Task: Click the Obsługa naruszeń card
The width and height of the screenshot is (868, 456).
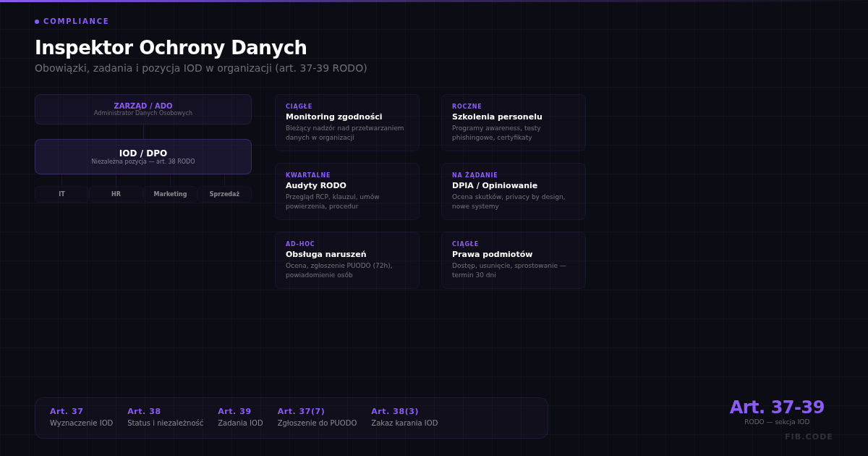Action: (x=347, y=260)
